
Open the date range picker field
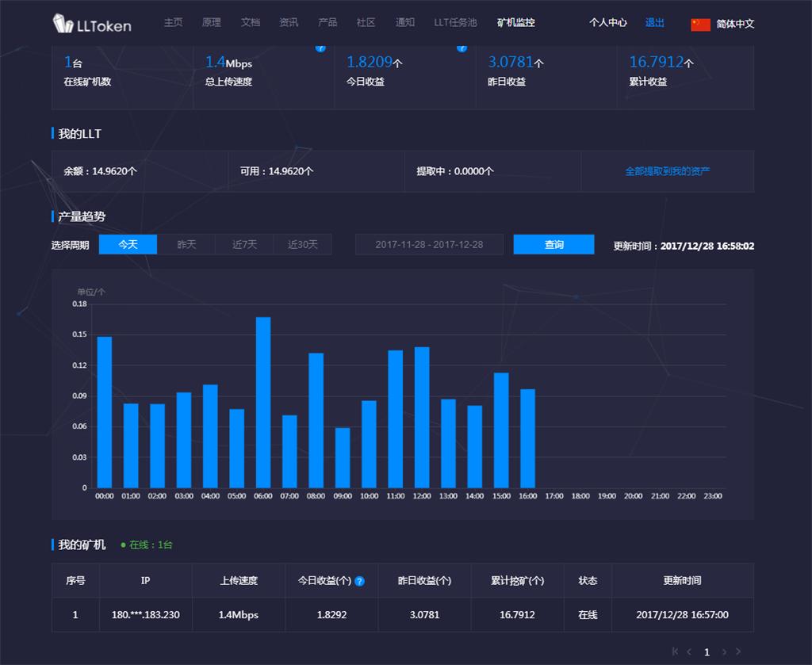pyautogui.click(x=429, y=244)
